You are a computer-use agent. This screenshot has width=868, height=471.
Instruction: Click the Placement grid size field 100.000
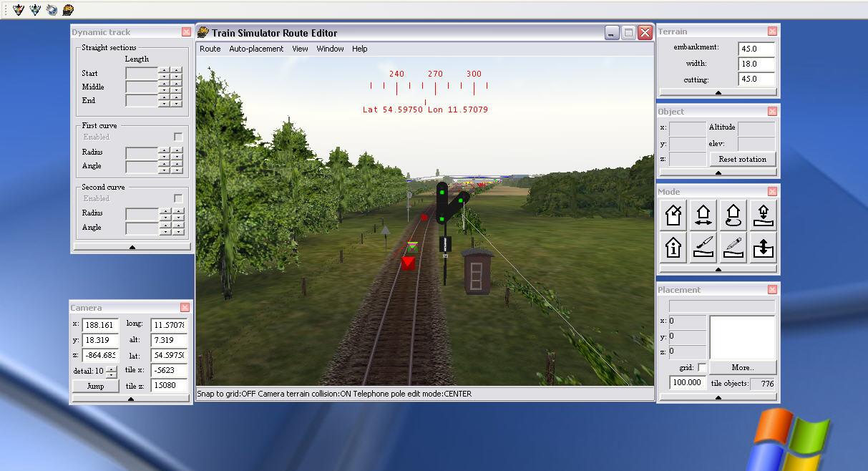[687, 382]
